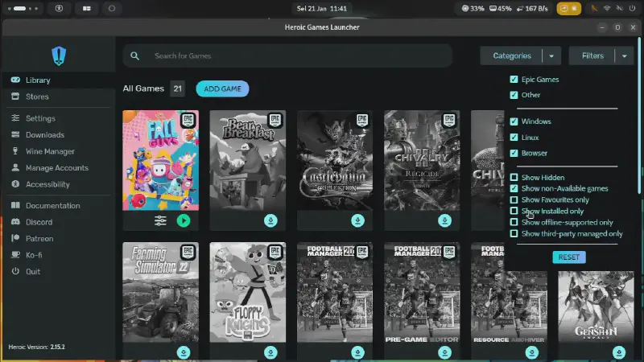The height and width of the screenshot is (362, 644).
Task: Open Fall Guys game settings sliders icon
Action: 160,220
